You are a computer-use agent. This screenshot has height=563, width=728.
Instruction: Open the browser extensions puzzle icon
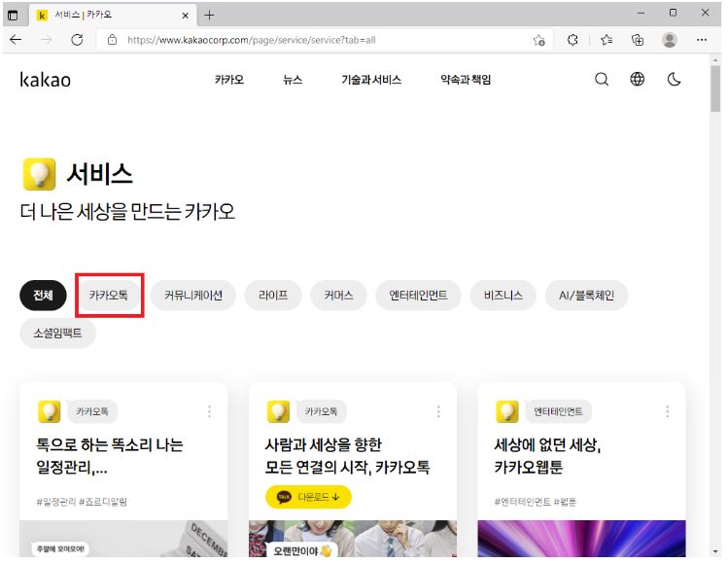[x=572, y=40]
